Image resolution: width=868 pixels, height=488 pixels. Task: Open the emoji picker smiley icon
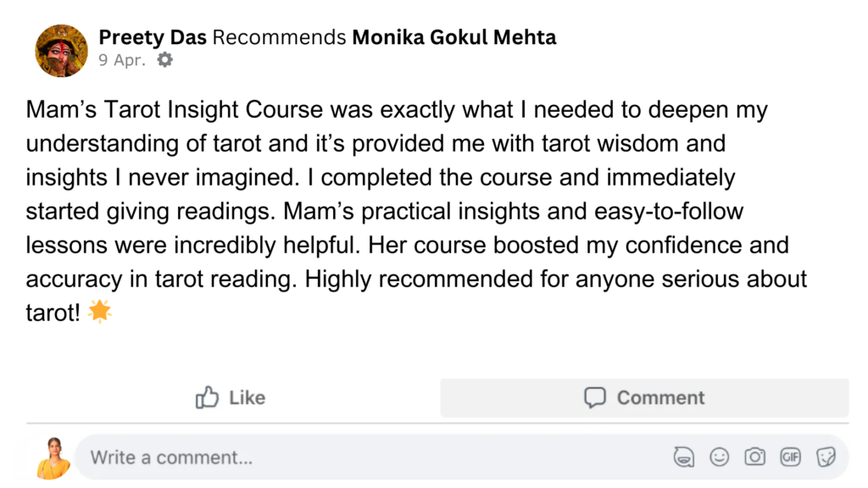click(x=719, y=457)
